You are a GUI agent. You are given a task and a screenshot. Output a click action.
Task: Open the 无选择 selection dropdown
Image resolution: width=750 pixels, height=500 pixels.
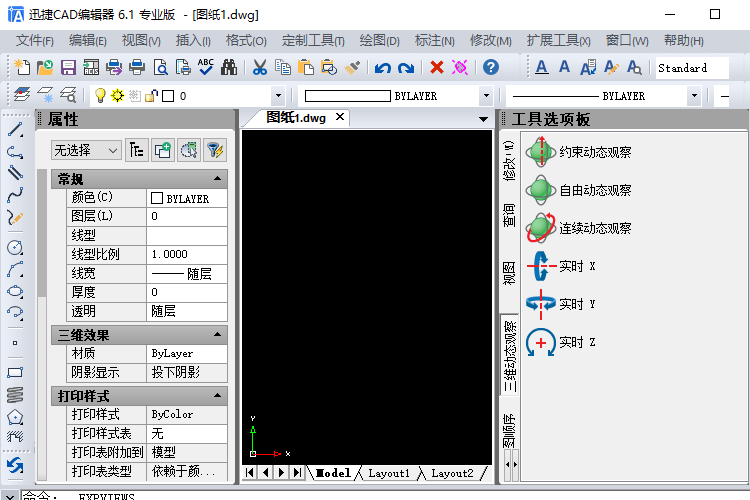(x=86, y=151)
